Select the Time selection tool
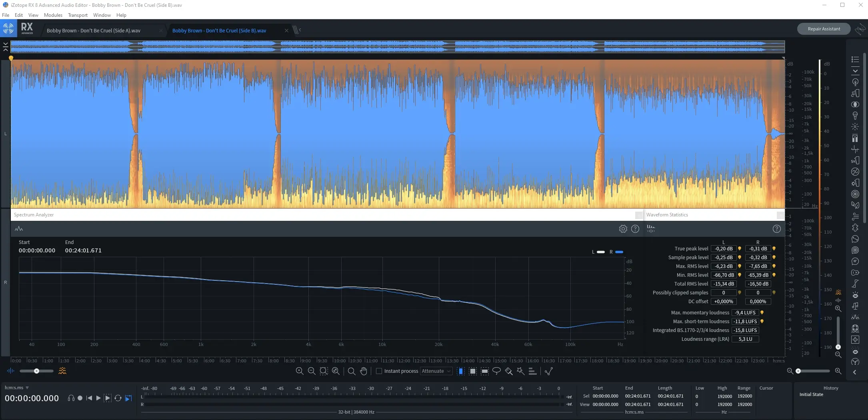Screen dimensions: 868x420 (x=461, y=371)
